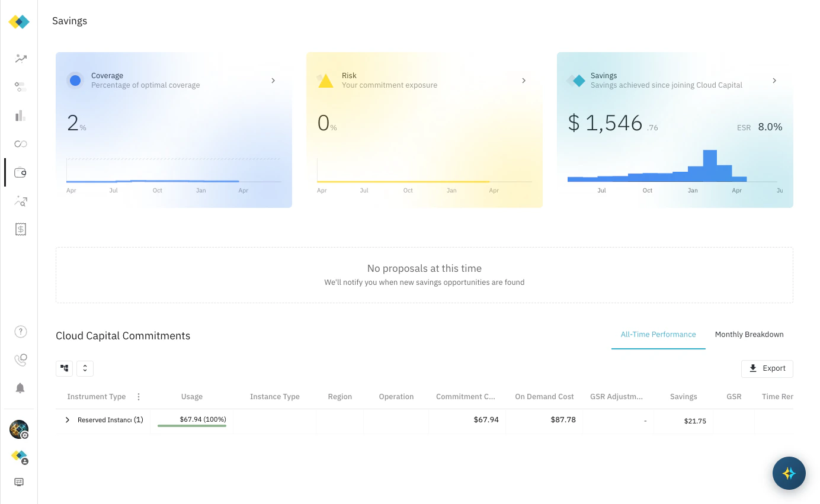Open the phone chat support icon

point(21,360)
